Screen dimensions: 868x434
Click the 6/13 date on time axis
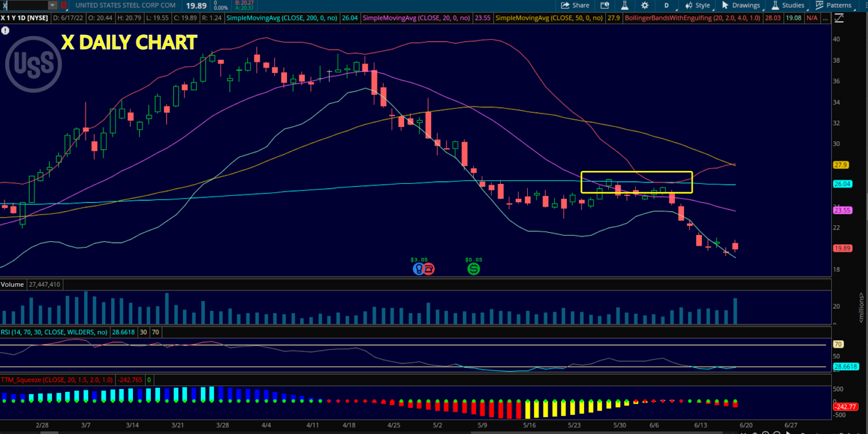click(700, 425)
